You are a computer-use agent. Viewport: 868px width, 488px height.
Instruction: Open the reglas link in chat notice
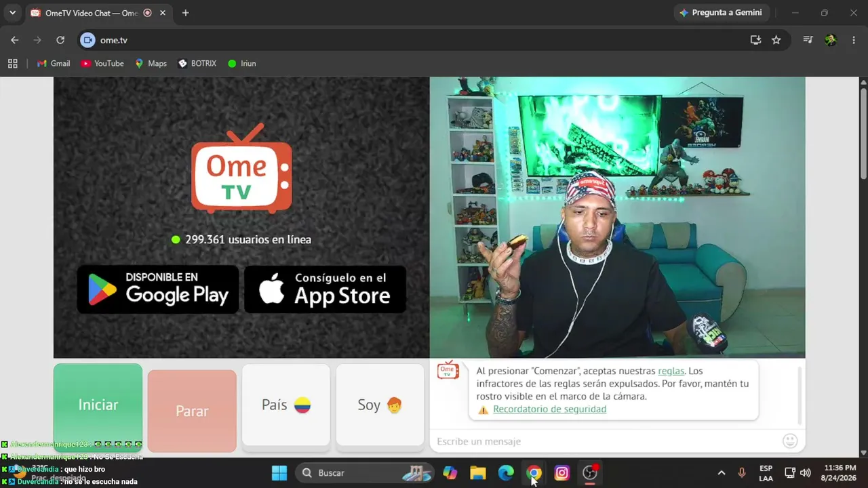point(671,371)
